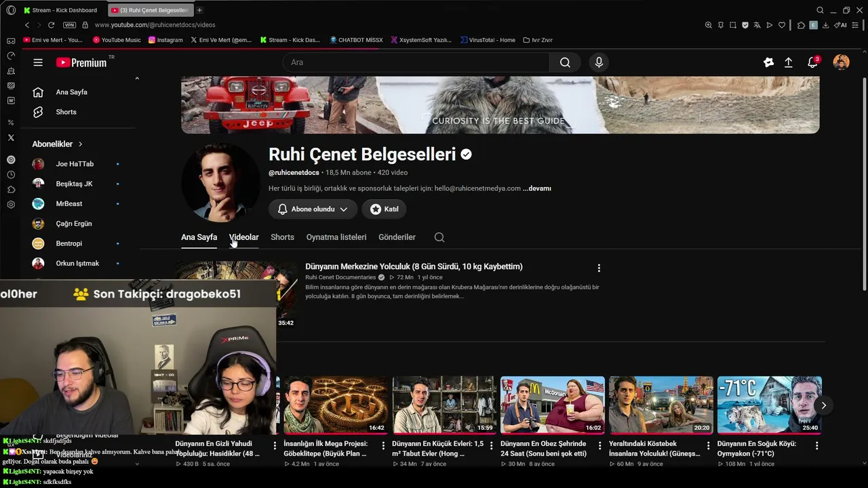Click the YouTube search field Ara
868x488 pixels.
pos(416,62)
